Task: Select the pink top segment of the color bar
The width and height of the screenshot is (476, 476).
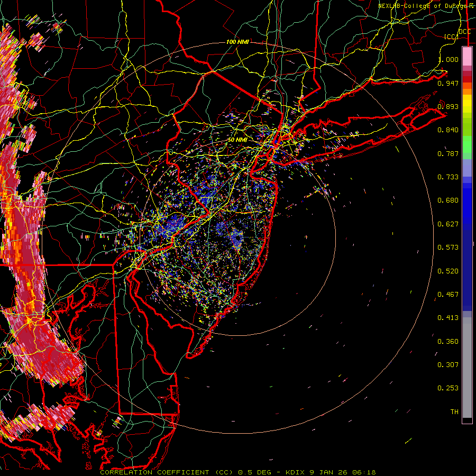Action: (467, 56)
